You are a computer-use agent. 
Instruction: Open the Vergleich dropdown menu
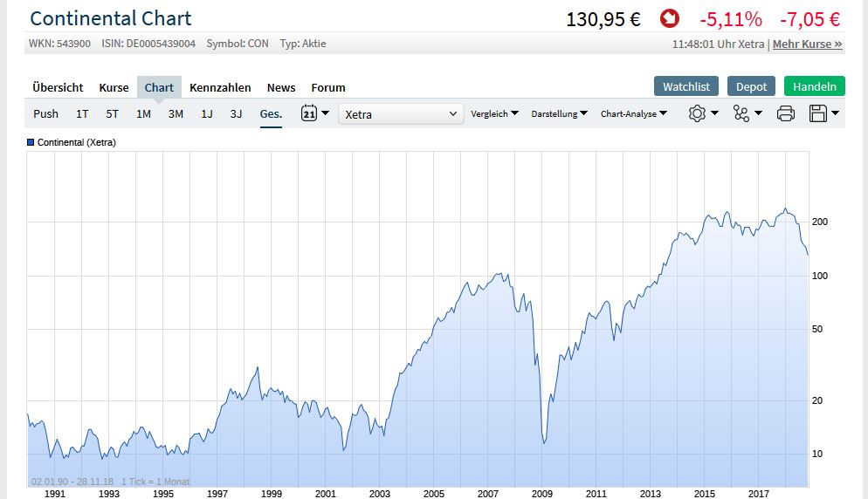click(x=494, y=113)
